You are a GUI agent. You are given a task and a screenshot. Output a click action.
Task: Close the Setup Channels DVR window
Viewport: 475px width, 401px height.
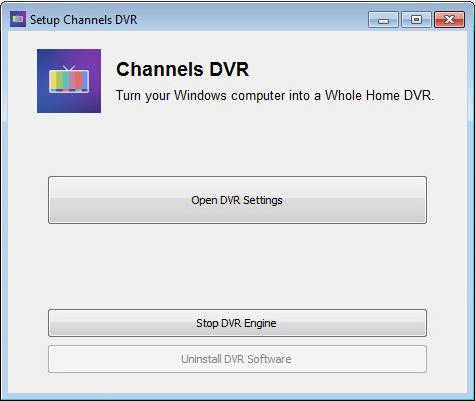(449, 20)
